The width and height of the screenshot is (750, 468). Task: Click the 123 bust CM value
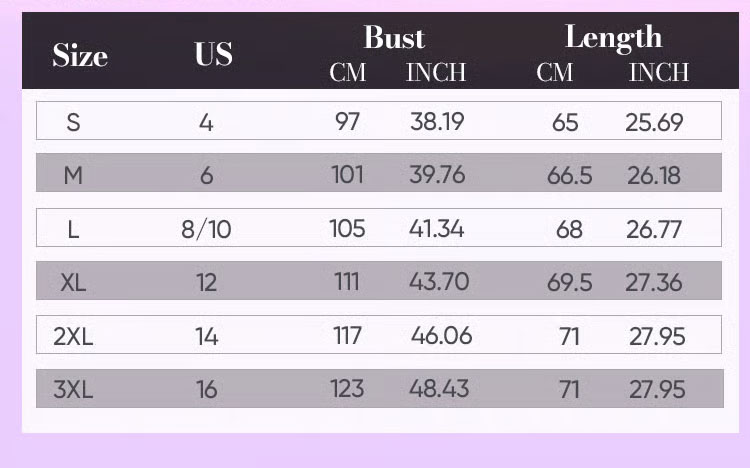[x=347, y=388]
